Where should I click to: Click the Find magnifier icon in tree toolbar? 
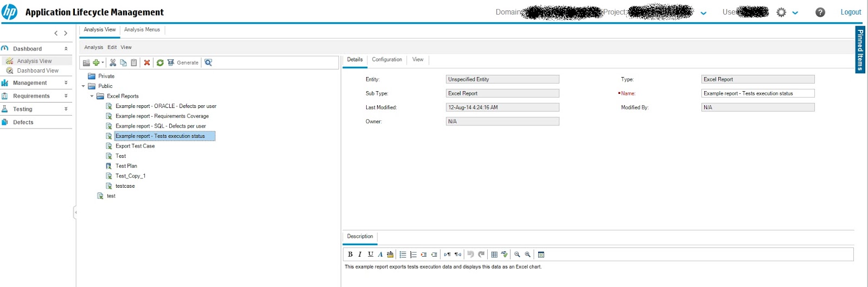[x=208, y=63]
